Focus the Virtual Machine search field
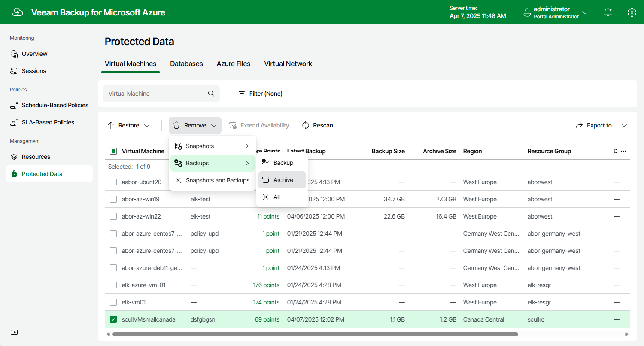 [161, 94]
